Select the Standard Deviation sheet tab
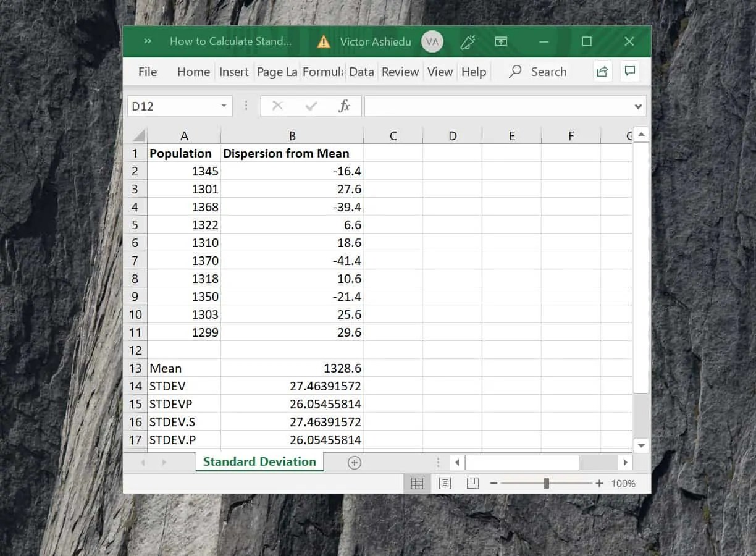The image size is (756, 556). [x=259, y=461]
